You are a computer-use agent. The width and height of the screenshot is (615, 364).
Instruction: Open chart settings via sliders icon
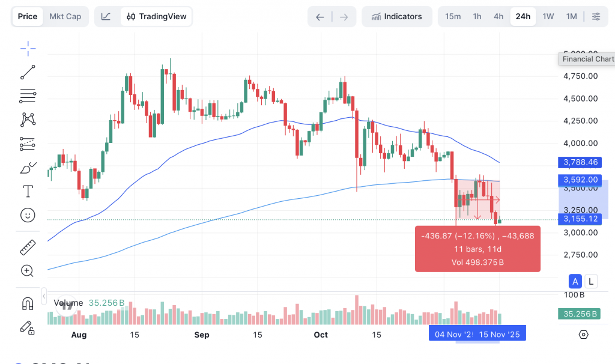coord(596,16)
